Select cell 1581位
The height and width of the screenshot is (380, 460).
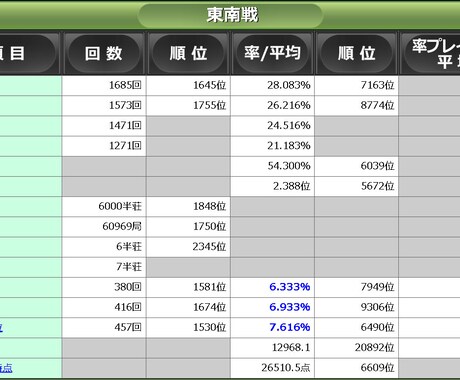point(188,287)
